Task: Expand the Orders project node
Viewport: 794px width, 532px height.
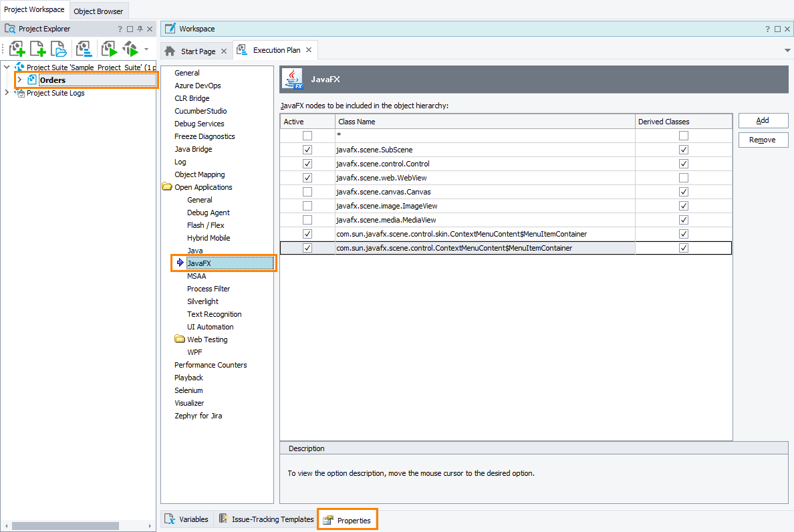Action: tap(19, 80)
